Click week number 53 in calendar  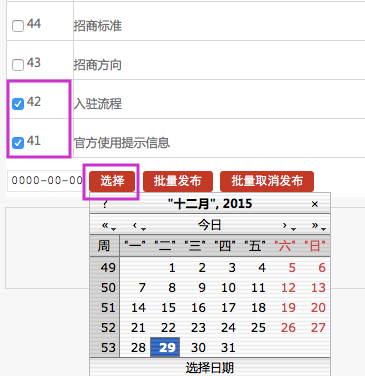pyautogui.click(x=108, y=347)
